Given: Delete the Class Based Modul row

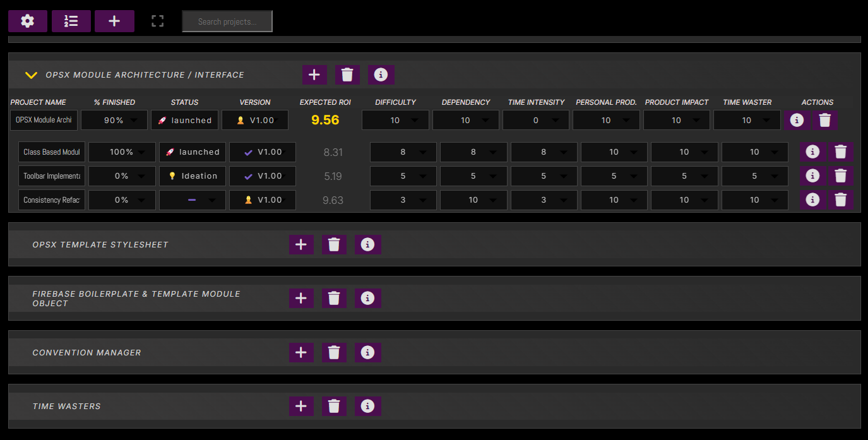Looking at the screenshot, I should [840, 152].
